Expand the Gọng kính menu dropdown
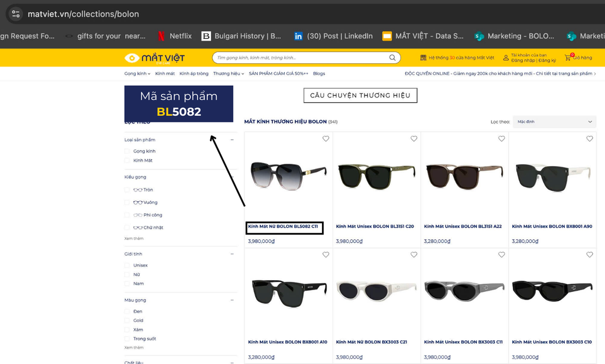This screenshot has width=605, height=364. click(x=137, y=73)
